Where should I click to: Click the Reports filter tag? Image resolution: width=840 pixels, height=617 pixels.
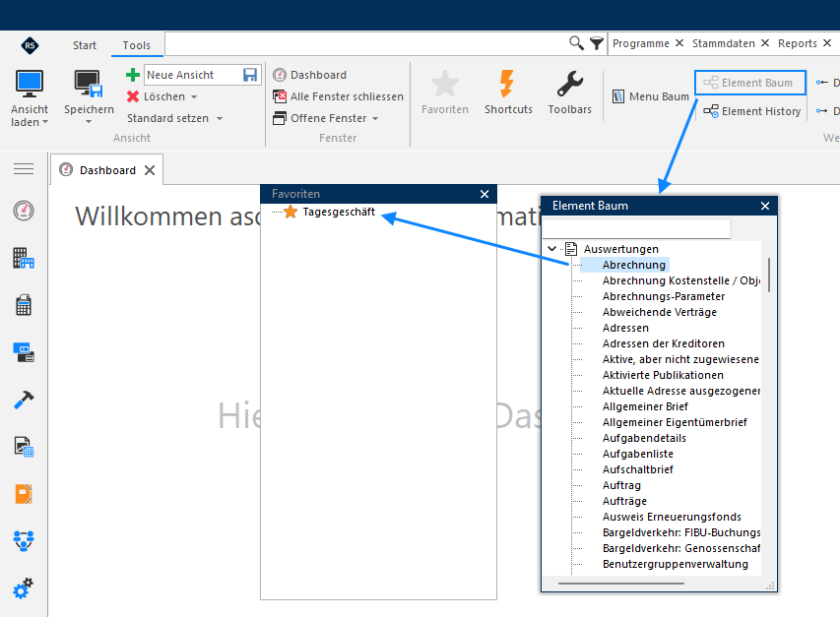pos(797,43)
